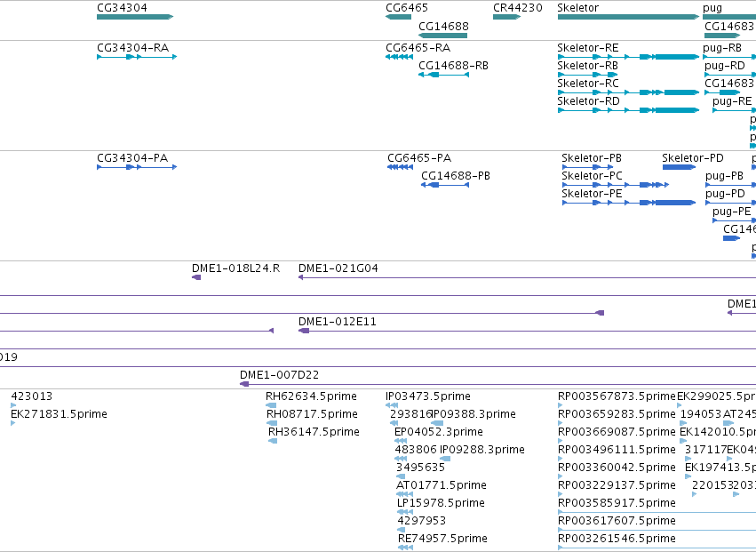Image resolution: width=756 pixels, height=552 pixels.
Task: Click the RP003567873.5prime EST
Action: click(x=561, y=406)
